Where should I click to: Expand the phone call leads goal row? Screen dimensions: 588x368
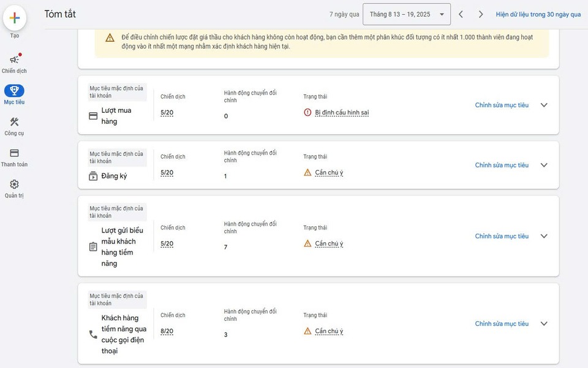pyautogui.click(x=544, y=324)
